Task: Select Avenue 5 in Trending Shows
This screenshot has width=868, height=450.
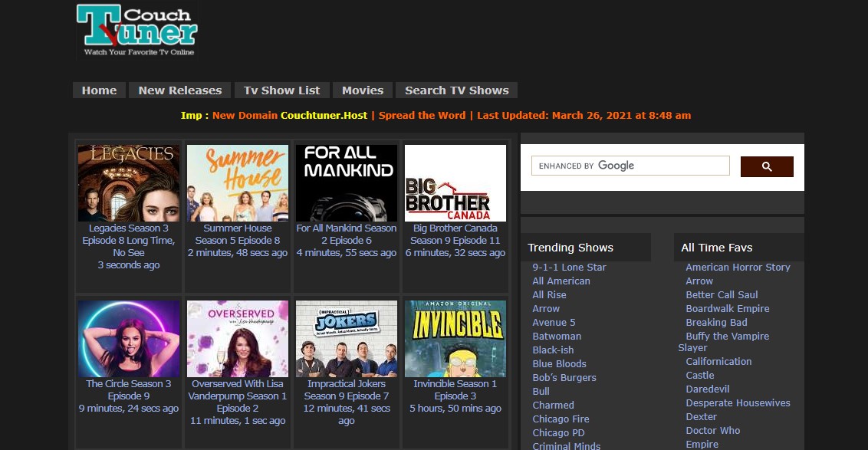Action: pos(554,323)
